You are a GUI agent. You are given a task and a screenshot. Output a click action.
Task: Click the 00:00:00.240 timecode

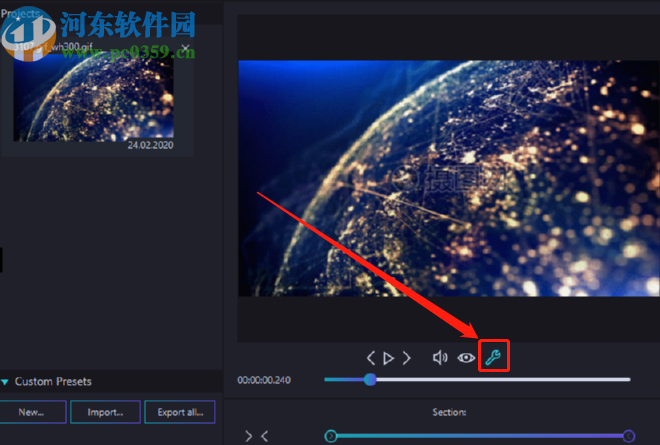click(264, 380)
